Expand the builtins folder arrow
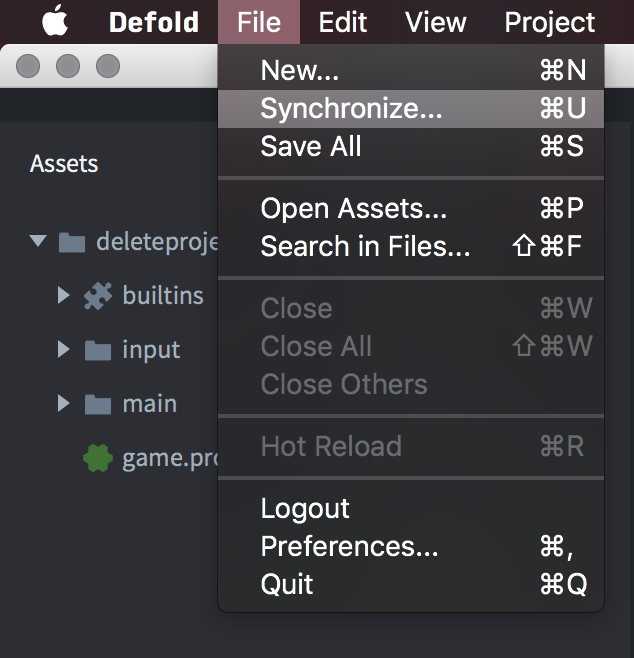 coord(63,295)
